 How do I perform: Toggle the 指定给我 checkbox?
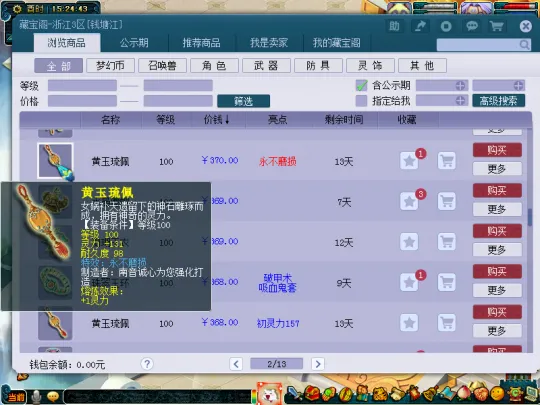pos(361,101)
